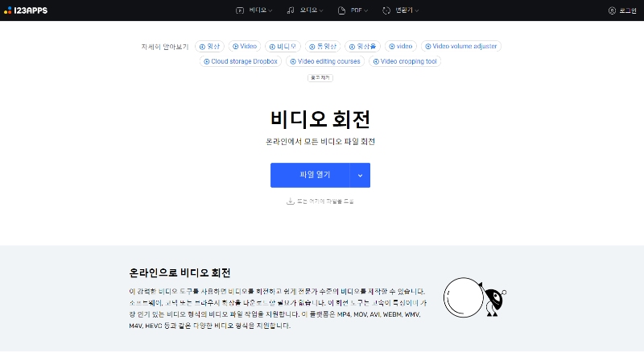
Task: Click subtitle '온라인에서 모든 비디오 파일 회전'
Action: coord(320,142)
